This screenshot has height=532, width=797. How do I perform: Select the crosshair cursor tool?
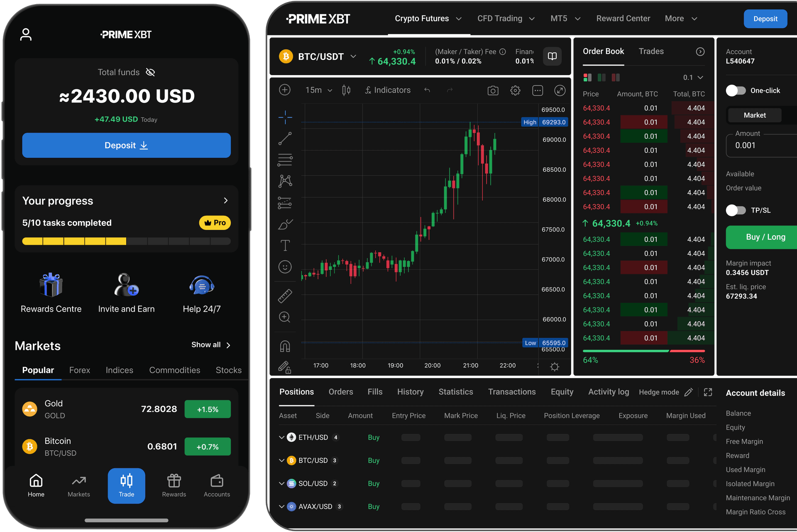(285, 117)
